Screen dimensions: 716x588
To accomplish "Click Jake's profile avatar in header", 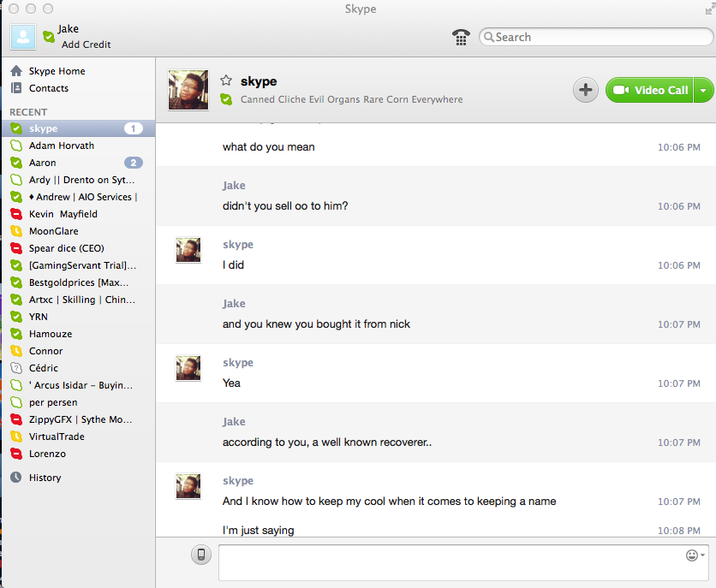I will tap(23, 37).
